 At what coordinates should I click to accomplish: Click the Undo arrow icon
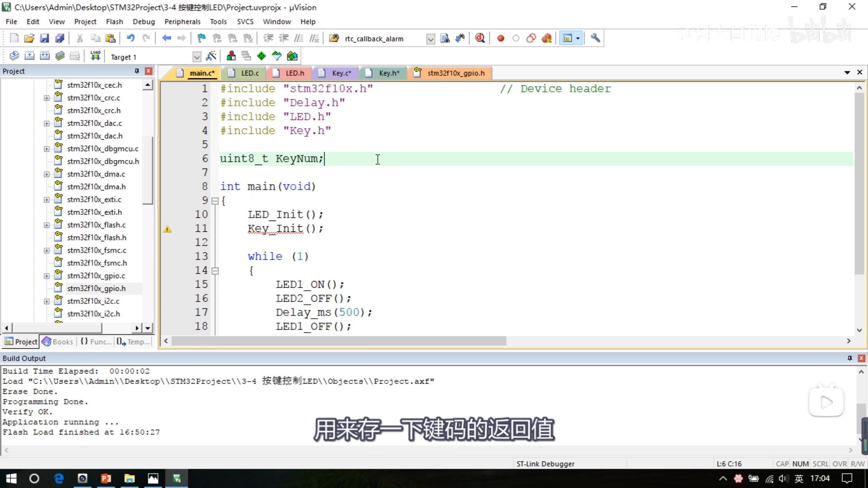[x=131, y=38]
